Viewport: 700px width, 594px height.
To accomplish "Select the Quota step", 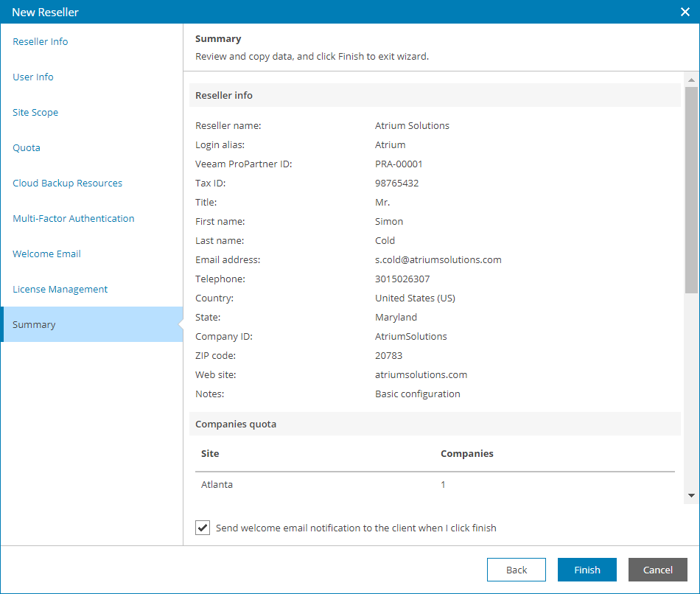I will [27, 148].
